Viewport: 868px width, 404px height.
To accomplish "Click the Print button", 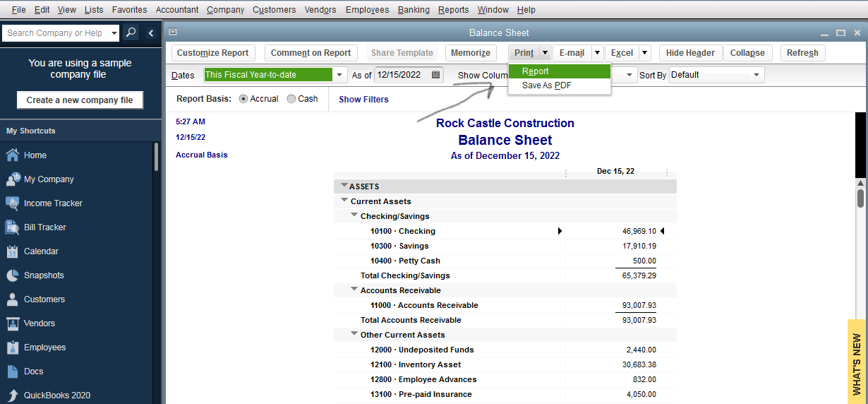I will (524, 53).
